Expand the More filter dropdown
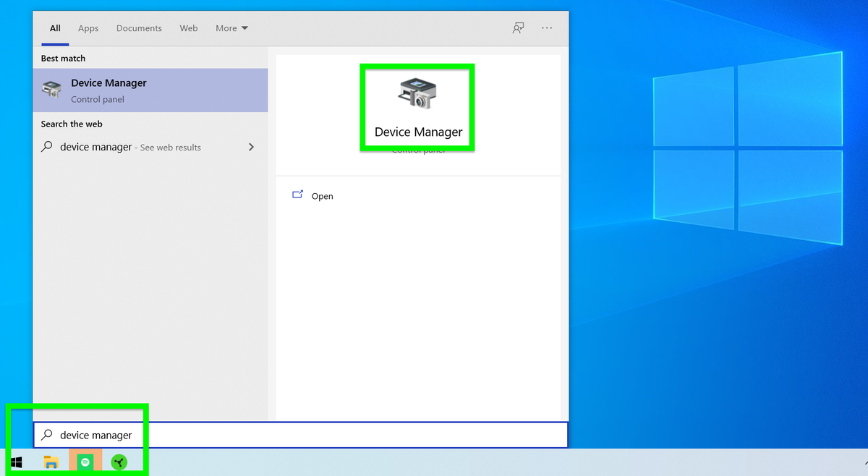This screenshot has width=868, height=476. [x=231, y=27]
